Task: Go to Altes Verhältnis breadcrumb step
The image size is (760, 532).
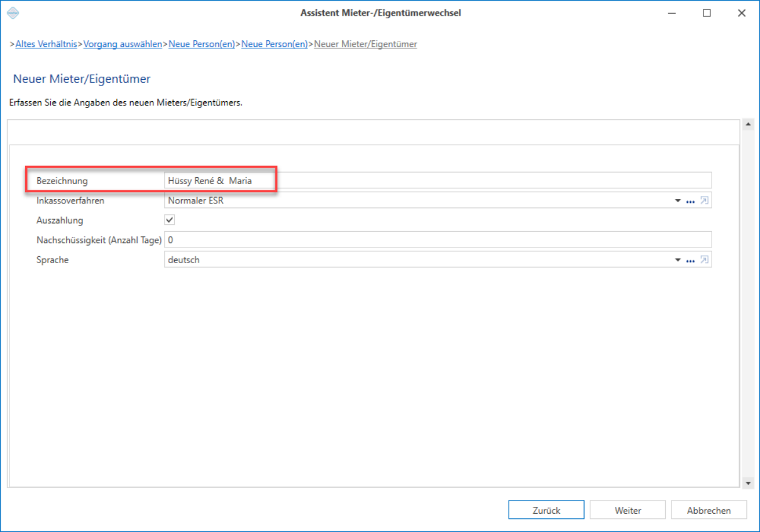Action: tap(46, 44)
